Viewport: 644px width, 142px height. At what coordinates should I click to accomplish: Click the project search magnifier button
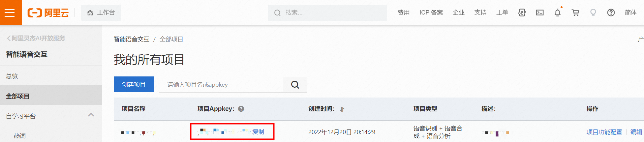[x=295, y=85]
